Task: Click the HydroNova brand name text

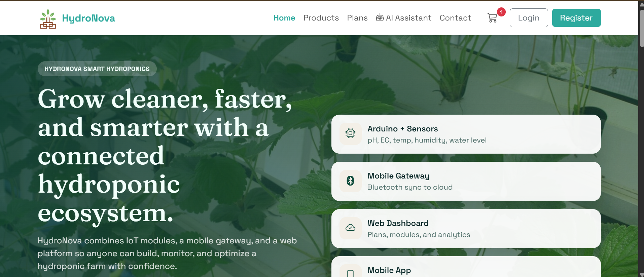Action: pos(88,18)
